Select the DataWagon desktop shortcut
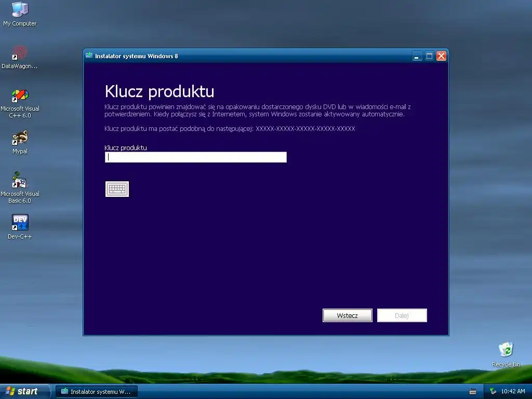Image resolution: width=532 pixels, height=399 pixels. coord(20,57)
